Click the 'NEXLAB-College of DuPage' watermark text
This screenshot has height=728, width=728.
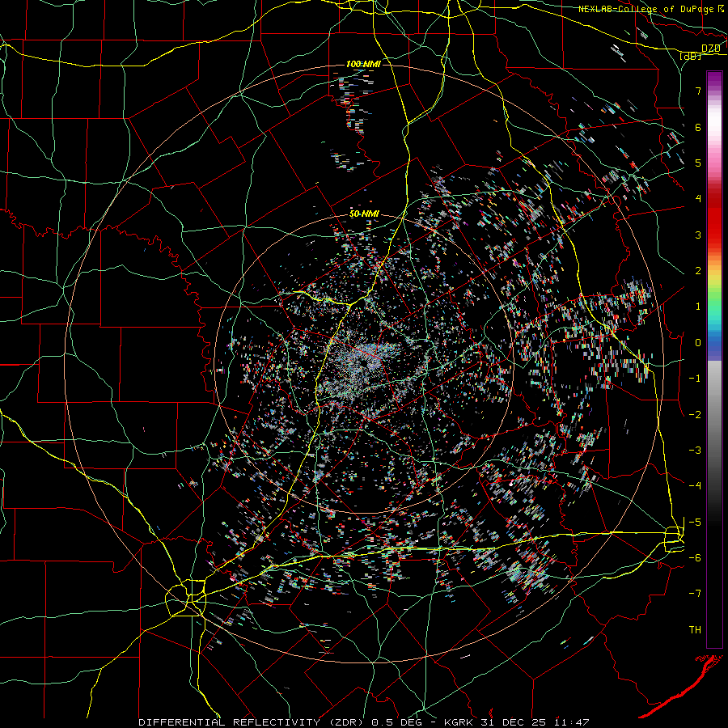[645, 9]
